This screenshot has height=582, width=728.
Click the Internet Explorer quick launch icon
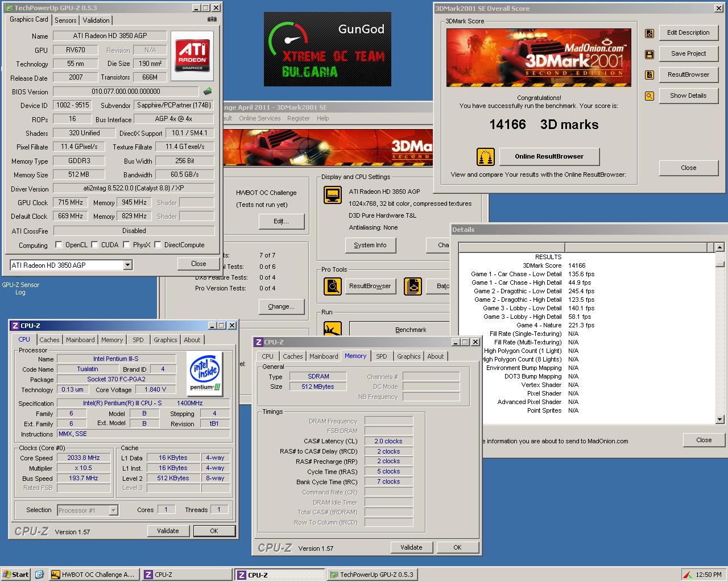[x=39, y=575]
